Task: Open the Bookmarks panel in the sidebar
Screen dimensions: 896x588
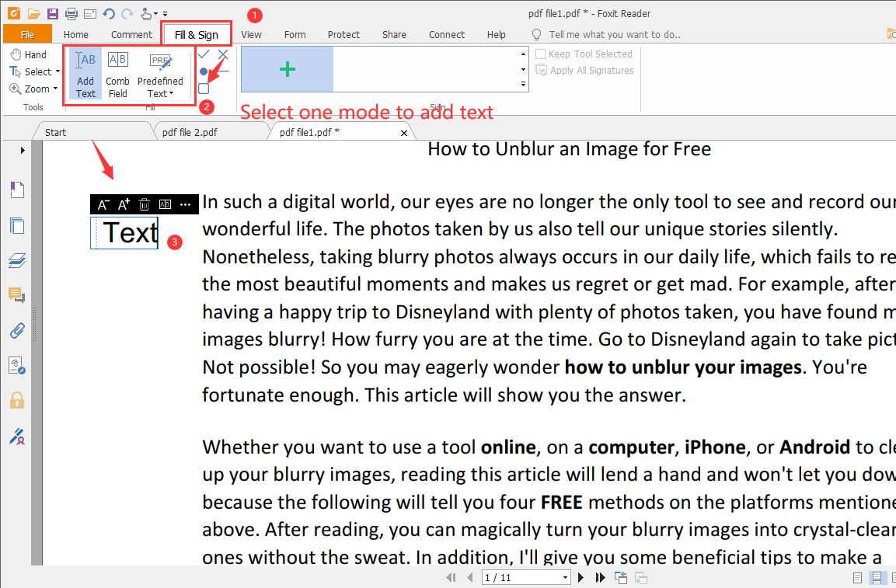Action: click(17, 189)
